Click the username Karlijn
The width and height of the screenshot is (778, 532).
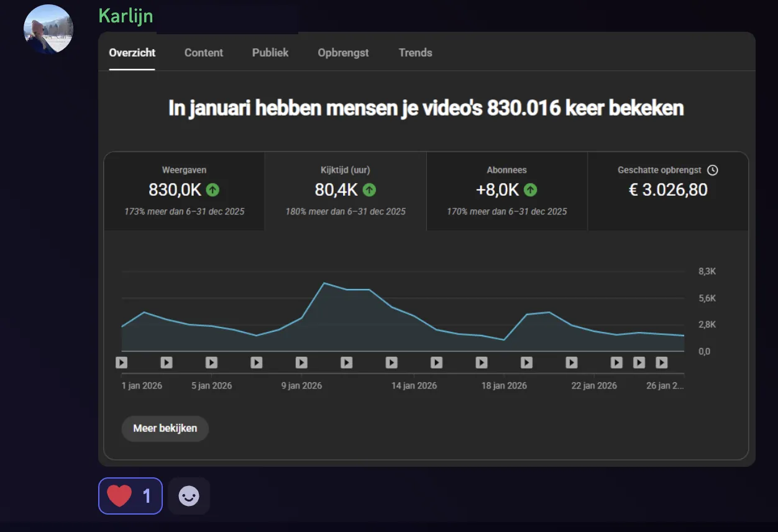coord(126,16)
